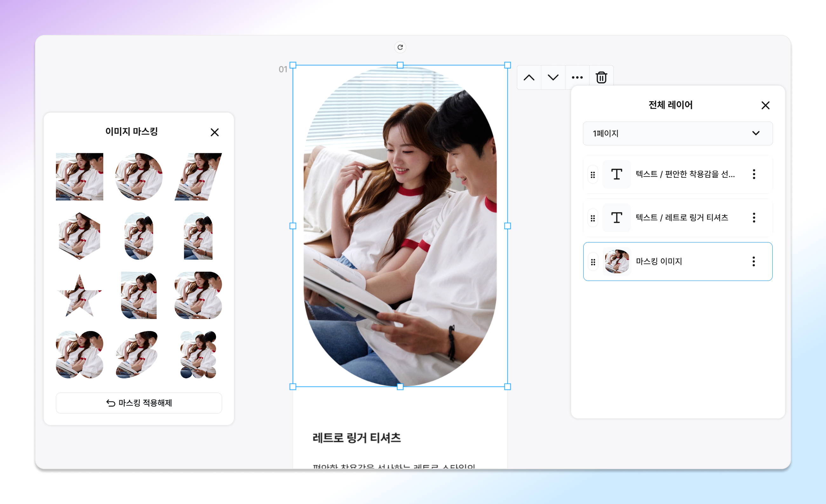Apply the square mask shape
Image resolution: width=826 pixels, height=504 pixels.
coord(79,177)
